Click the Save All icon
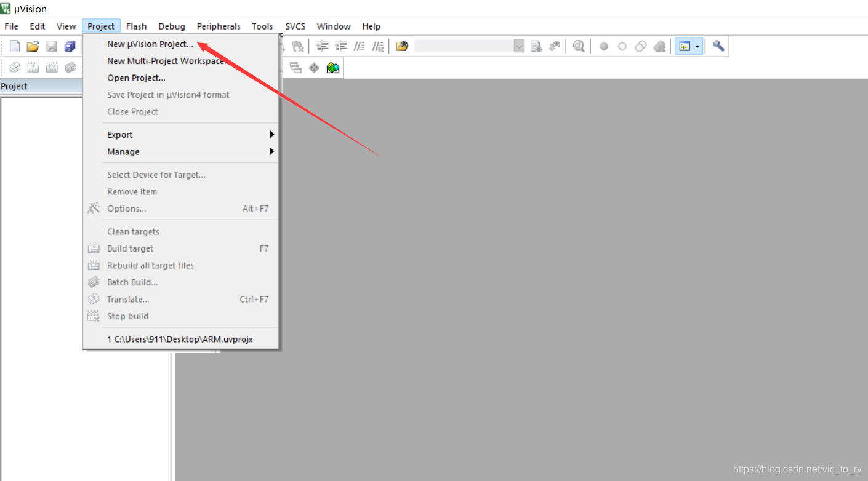The image size is (868, 481). tap(70, 46)
